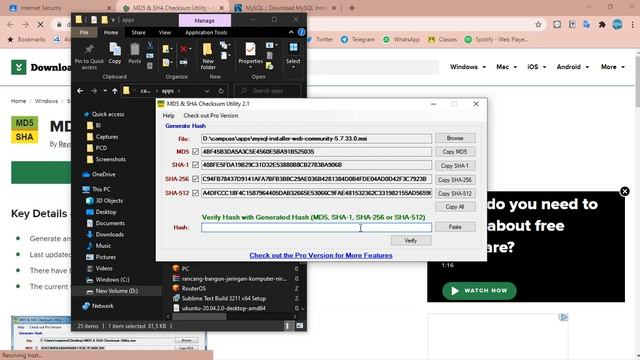The height and width of the screenshot is (360, 640).
Task: Open Explorer address bar history dropdown
Action: click(x=207, y=91)
